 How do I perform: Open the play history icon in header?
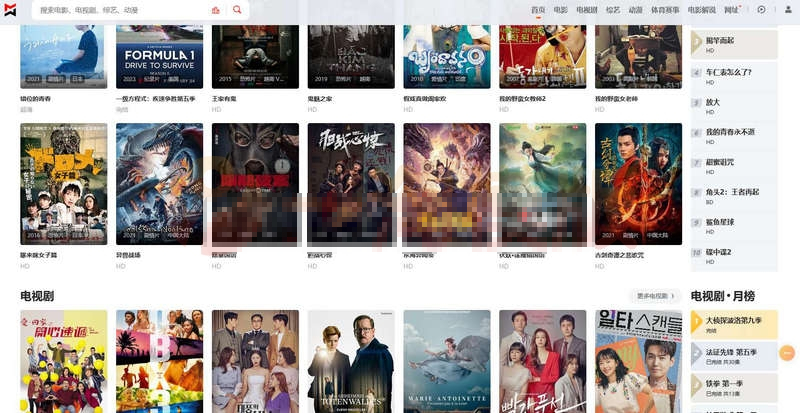[761, 10]
